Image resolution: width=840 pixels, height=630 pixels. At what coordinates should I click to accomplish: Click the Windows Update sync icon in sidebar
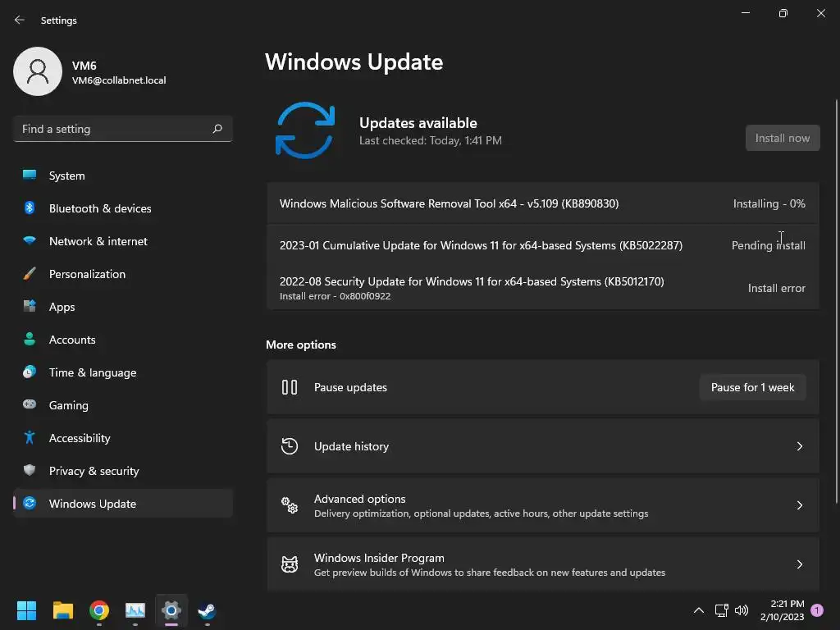(30, 503)
